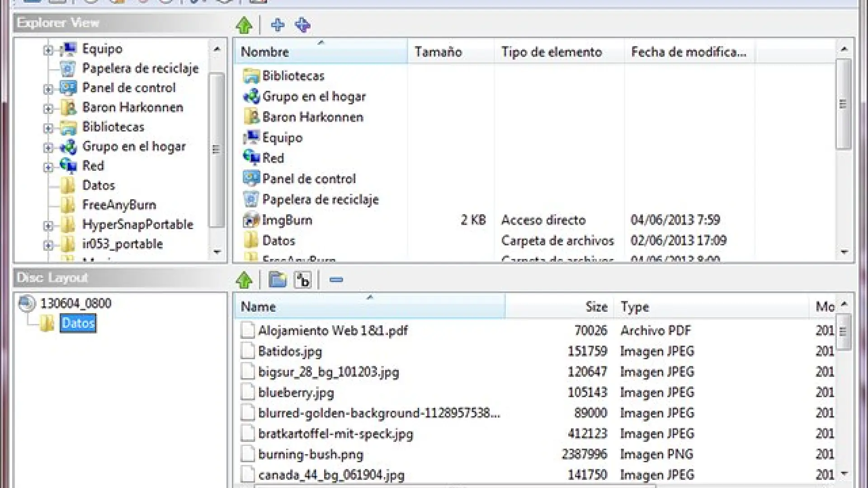Click the Tipo de elemento column header
Screen dimensions: 868x488
(551, 52)
